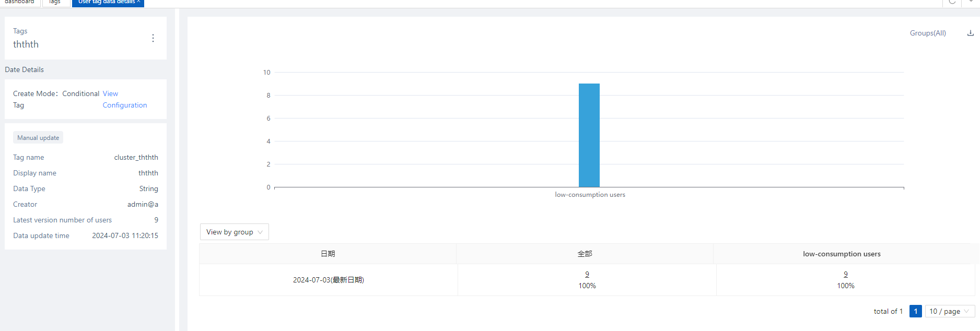This screenshot has height=331, width=980.
Task: Open the user count link under low-consumption users column
Action: pos(845,274)
